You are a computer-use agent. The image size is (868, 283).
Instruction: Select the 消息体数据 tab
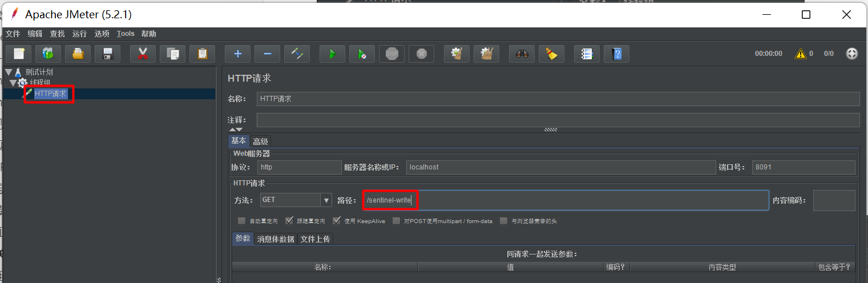[276, 239]
